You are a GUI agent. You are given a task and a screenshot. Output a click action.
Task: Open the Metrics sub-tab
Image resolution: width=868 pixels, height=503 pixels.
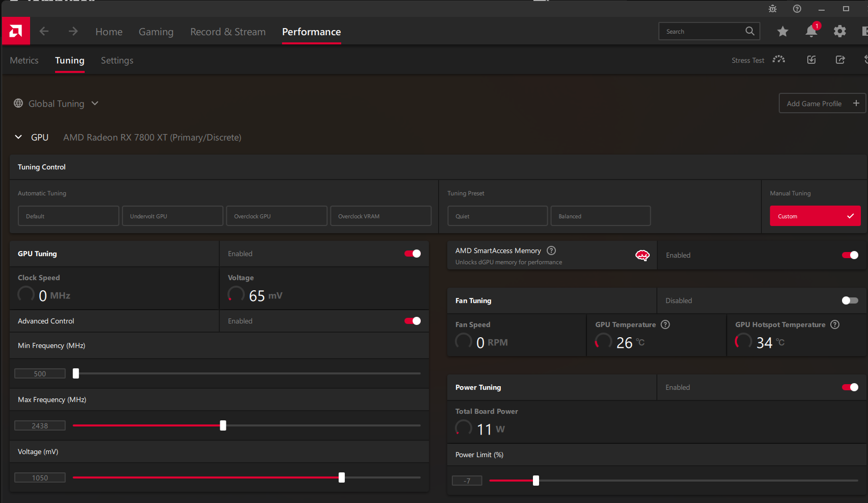click(x=24, y=60)
